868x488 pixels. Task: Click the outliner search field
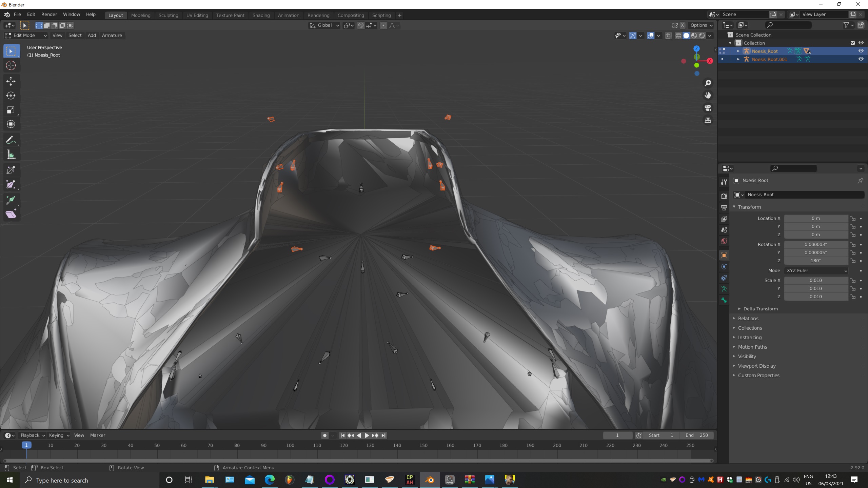(788, 25)
